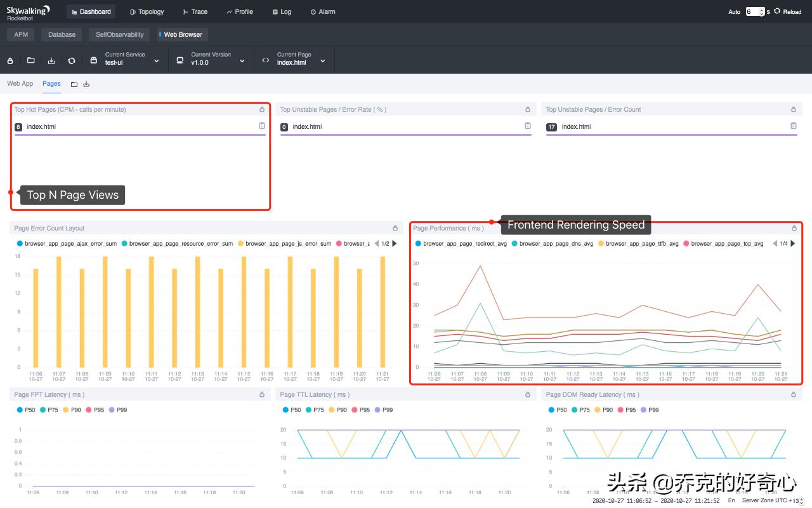Lock the Top Unstable Pages Error Count panel

point(793,109)
